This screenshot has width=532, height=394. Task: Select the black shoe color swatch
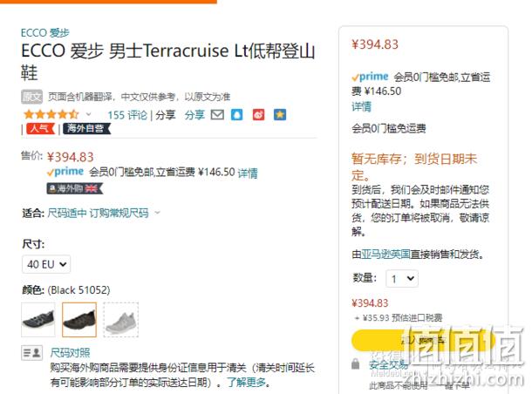pyautogui.click(x=79, y=320)
